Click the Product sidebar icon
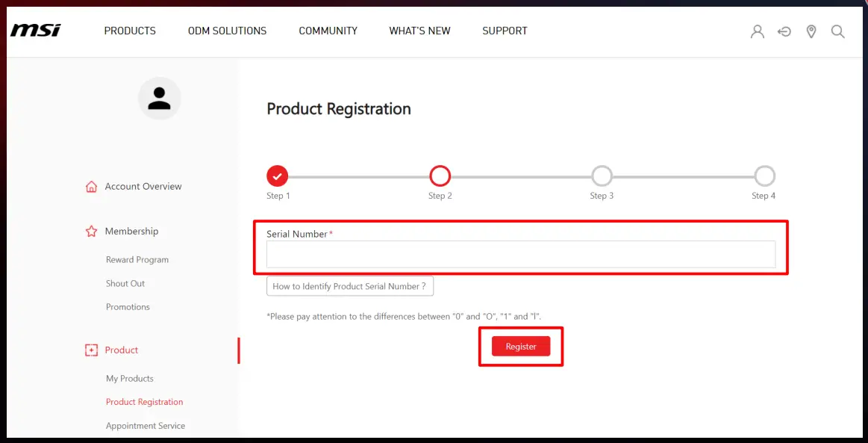Image resolution: width=868 pixels, height=443 pixels. click(x=92, y=350)
